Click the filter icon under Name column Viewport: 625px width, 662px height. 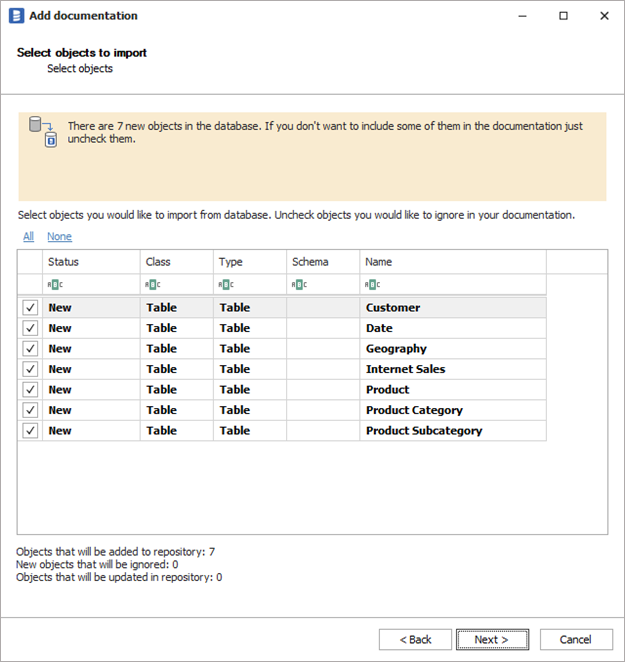373,285
